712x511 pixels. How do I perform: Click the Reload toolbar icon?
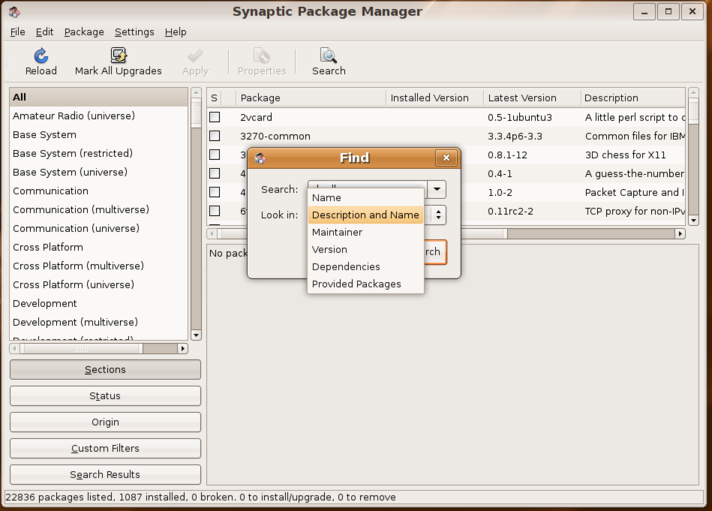tap(41, 56)
